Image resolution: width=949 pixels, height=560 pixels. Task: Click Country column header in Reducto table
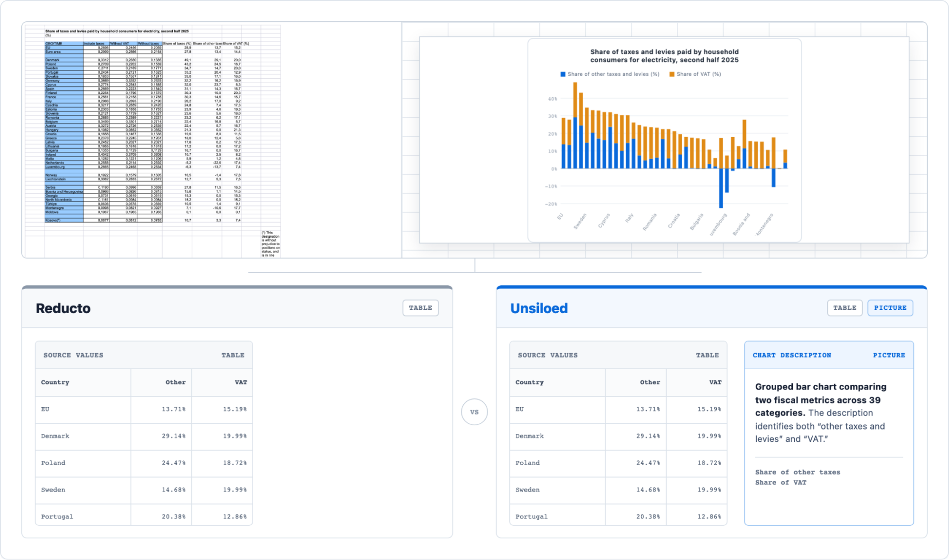click(55, 383)
